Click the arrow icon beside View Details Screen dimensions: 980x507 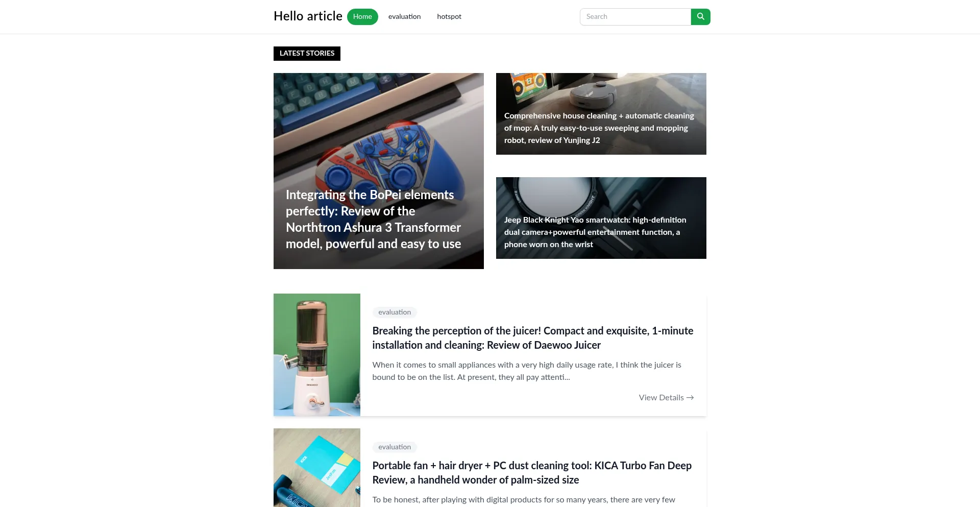click(690, 398)
